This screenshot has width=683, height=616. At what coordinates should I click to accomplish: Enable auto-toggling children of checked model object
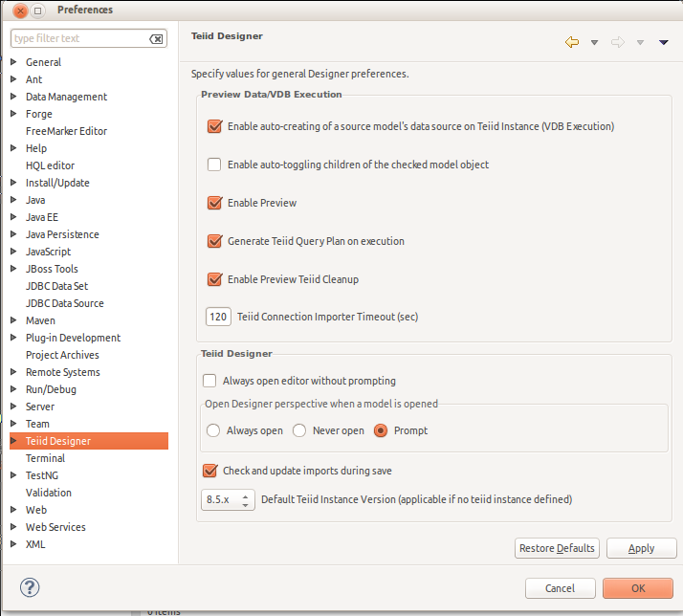tap(214, 165)
